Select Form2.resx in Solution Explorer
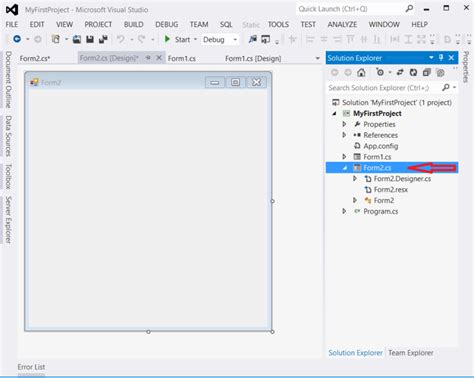Screen dimensions: 474x378 coord(391,189)
